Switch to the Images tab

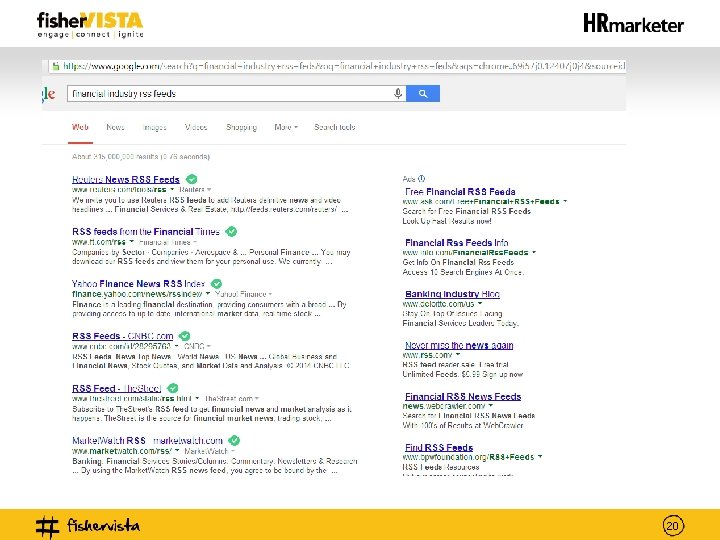[x=154, y=127]
